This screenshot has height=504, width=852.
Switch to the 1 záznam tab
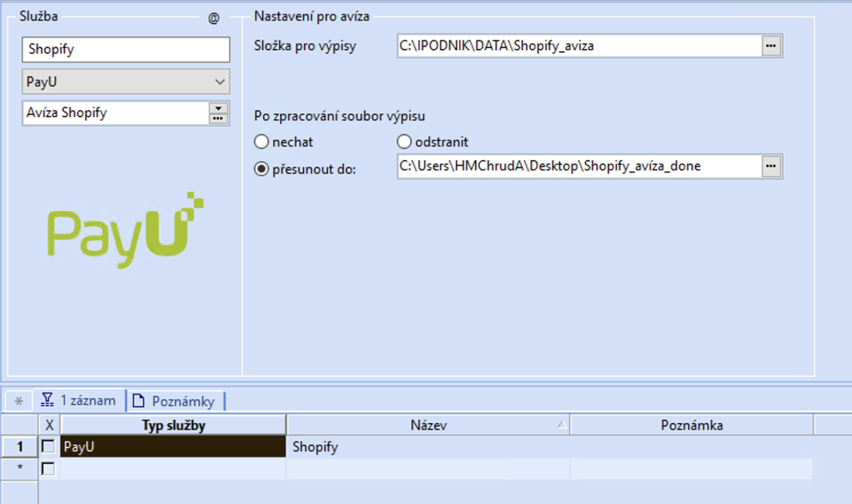79,400
